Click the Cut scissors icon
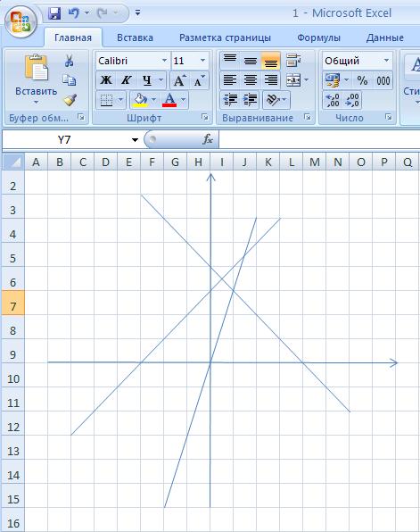 pos(70,61)
